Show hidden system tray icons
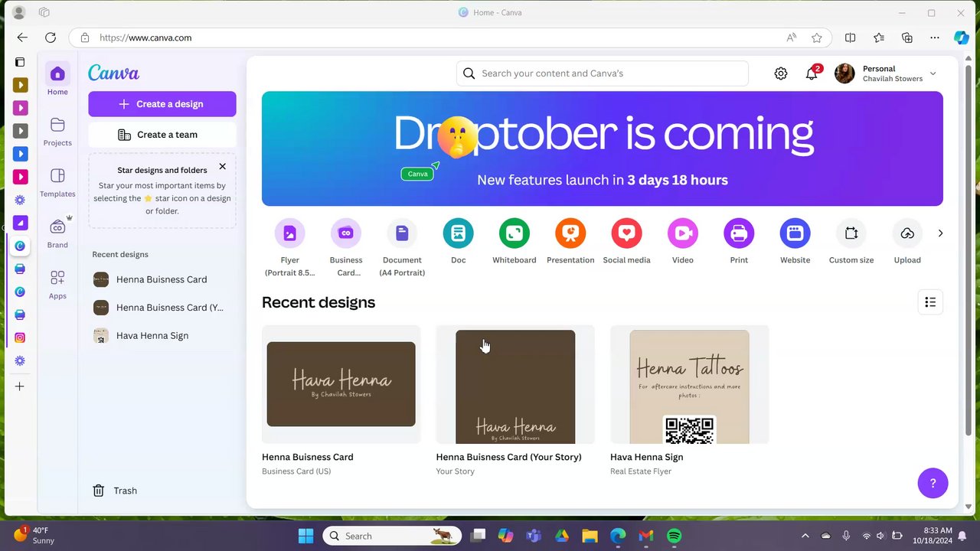 pos(805,536)
